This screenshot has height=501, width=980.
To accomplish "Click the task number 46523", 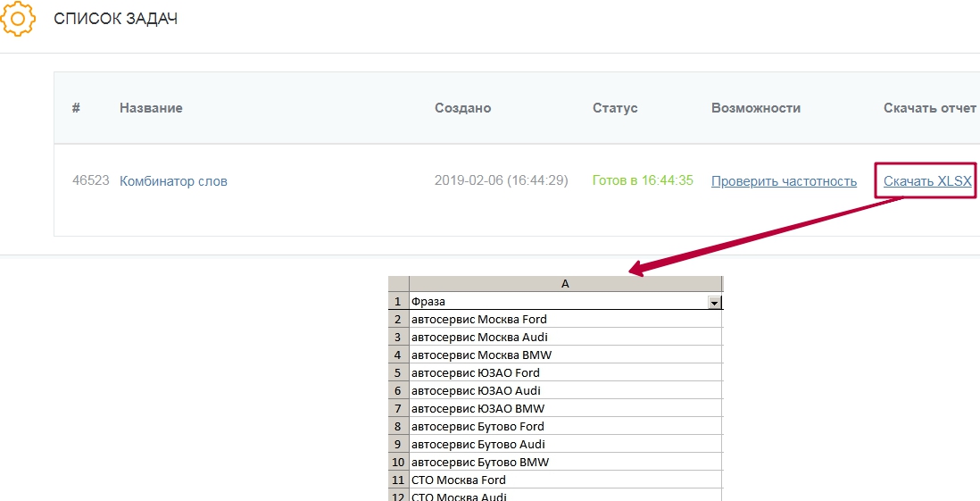I will (x=91, y=181).
